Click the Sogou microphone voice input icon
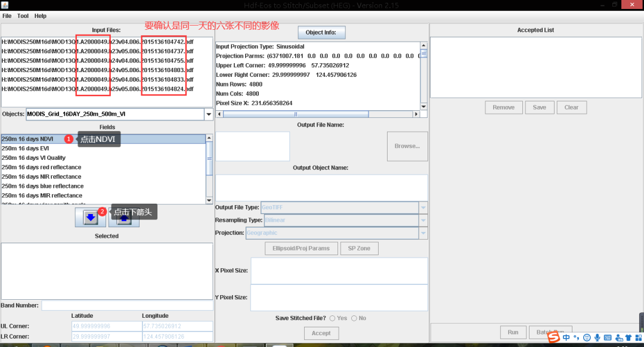The height and width of the screenshot is (347, 644). coord(597,337)
